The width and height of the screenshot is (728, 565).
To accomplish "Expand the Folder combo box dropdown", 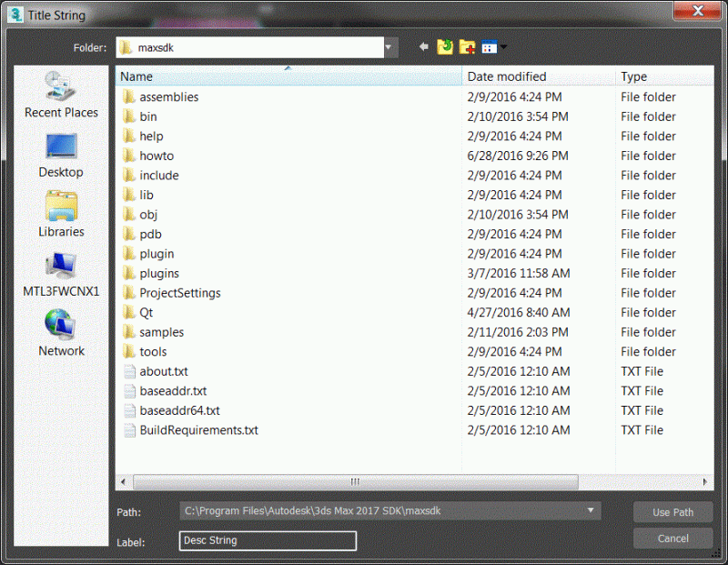I will point(389,45).
